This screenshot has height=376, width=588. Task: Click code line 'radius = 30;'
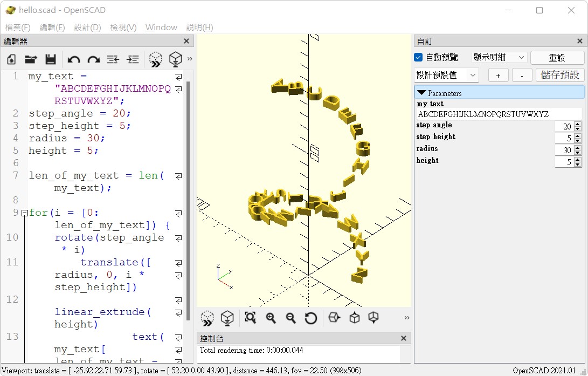click(x=67, y=138)
